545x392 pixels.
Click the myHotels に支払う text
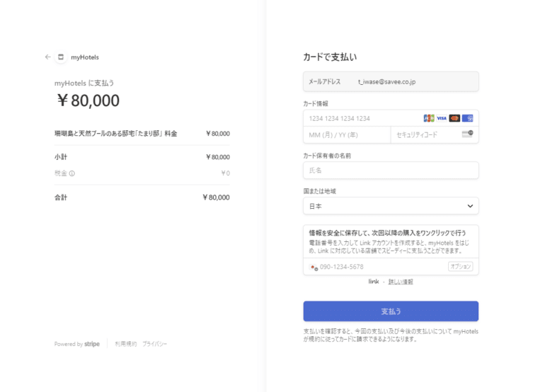coord(84,83)
